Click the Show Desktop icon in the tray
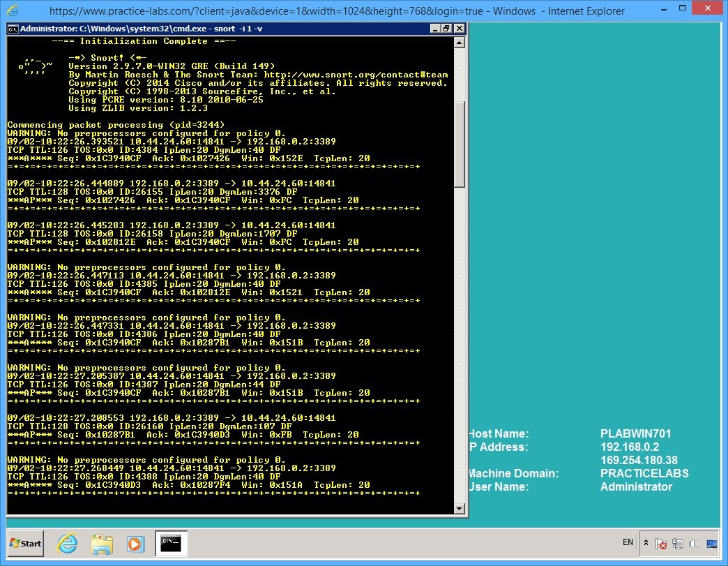The image size is (728, 566). [x=713, y=544]
